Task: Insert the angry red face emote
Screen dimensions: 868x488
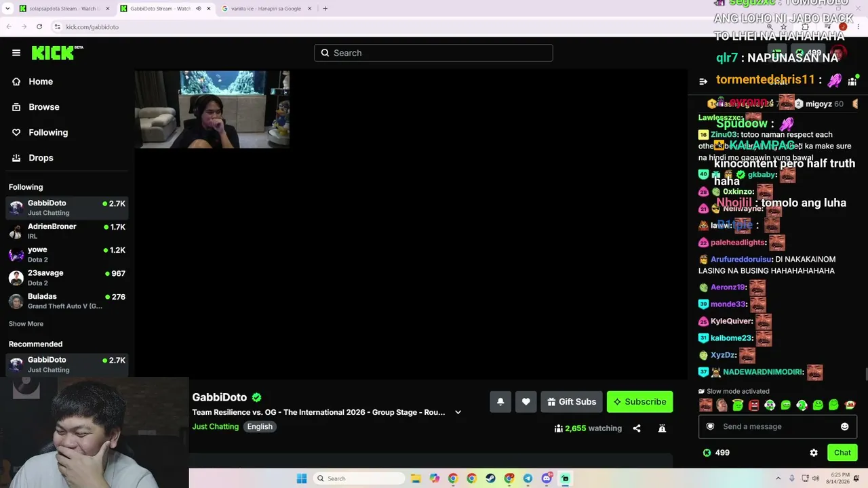Action: coord(753,405)
